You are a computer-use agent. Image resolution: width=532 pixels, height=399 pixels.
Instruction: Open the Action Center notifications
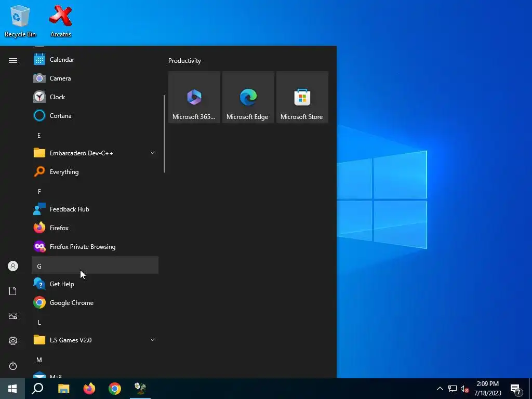[516, 389]
